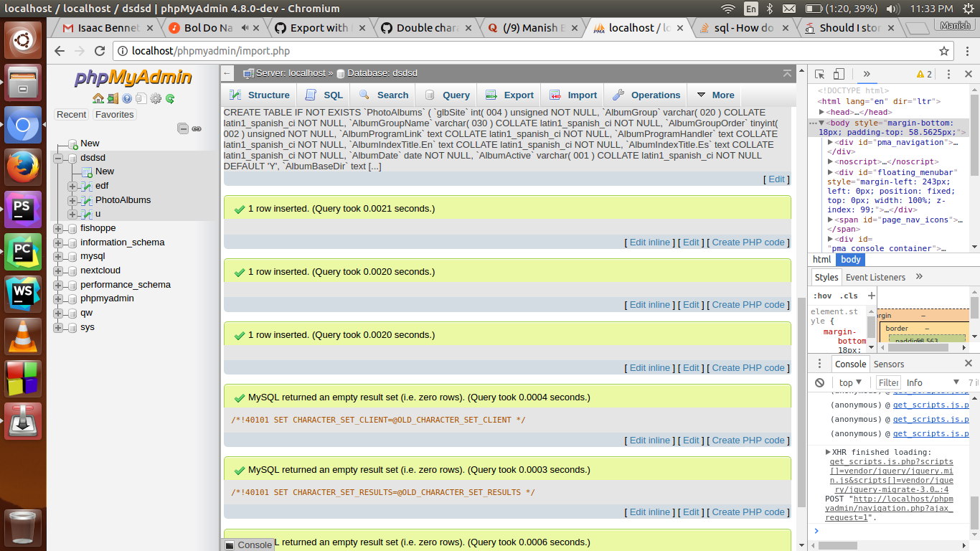The image size is (980, 551).
Task: Bookmark this page star icon
Action: [945, 51]
